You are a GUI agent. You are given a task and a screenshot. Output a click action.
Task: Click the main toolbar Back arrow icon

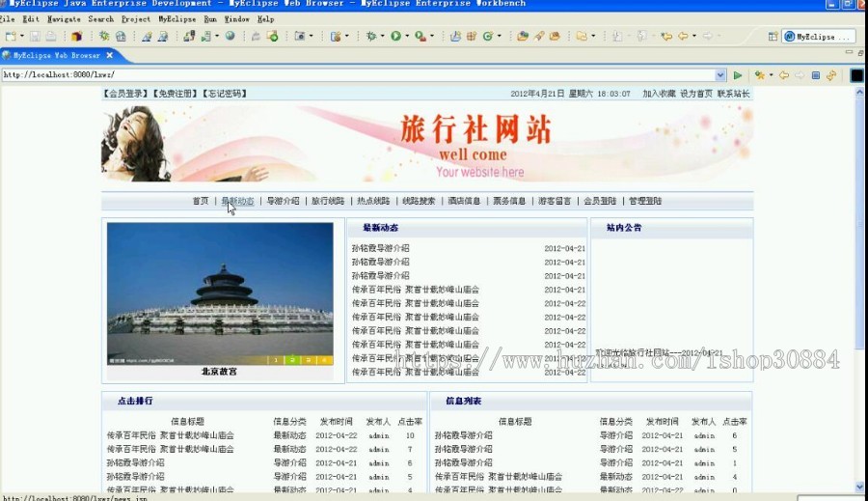click(x=683, y=37)
